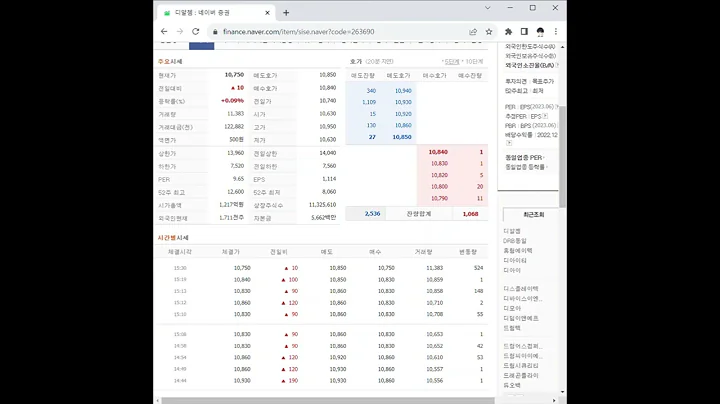This screenshot has width=720, height=404.
Task: Select the 네이버 증권 browser tab
Action: pyautogui.click(x=216, y=13)
